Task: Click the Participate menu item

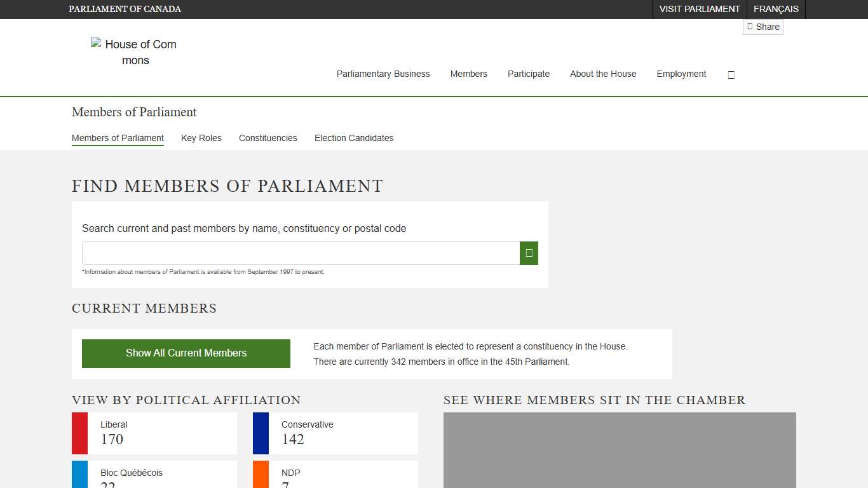Action: coord(528,74)
